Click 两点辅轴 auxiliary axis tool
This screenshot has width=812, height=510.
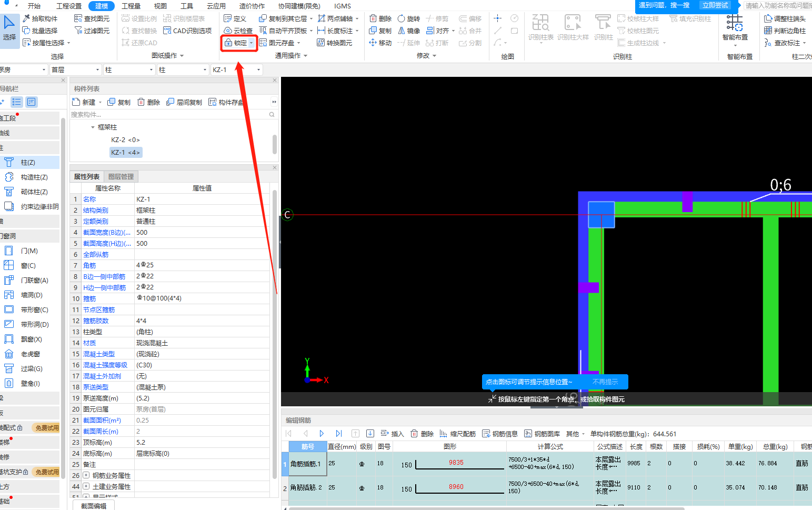click(335, 18)
